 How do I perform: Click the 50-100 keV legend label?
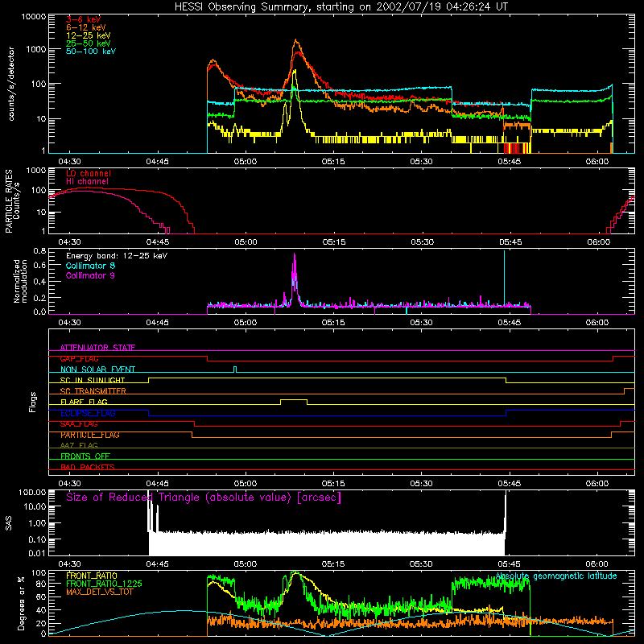click(x=91, y=52)
